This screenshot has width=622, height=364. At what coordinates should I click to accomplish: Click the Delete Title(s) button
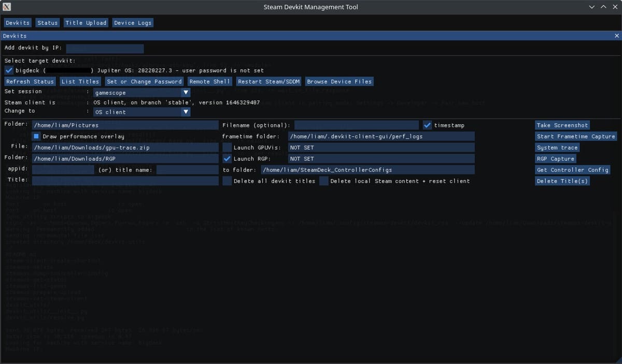click(562, 181)
